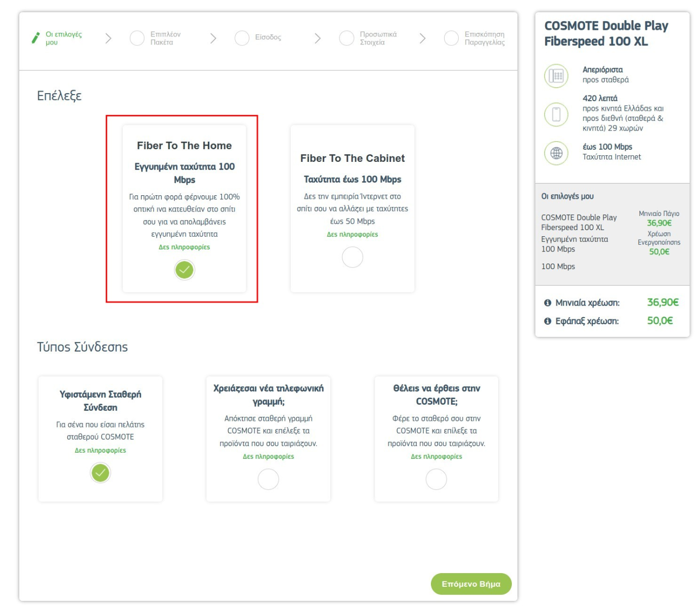Click the green pencil icon beside Οι επιλογές μου
The width and height of the screenshot is (700, 607).
35,38
